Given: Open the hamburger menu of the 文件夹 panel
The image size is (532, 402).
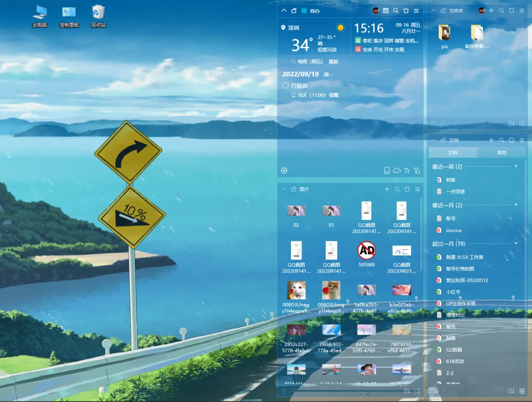Looking at the screenshot, I should pyautogui.click(x=522, y=11).
